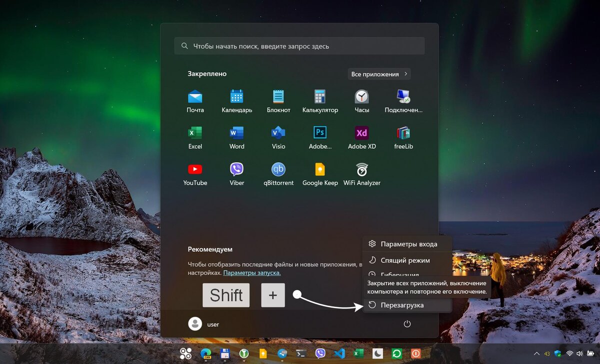The image size is (600, 364).
Task: Open the Все приложения list
Action: click(379, 74)
